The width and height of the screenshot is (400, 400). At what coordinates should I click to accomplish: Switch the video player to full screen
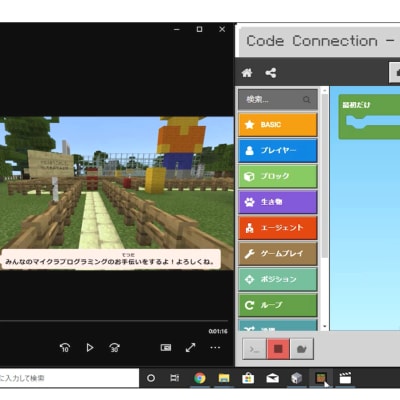[190, 348]
